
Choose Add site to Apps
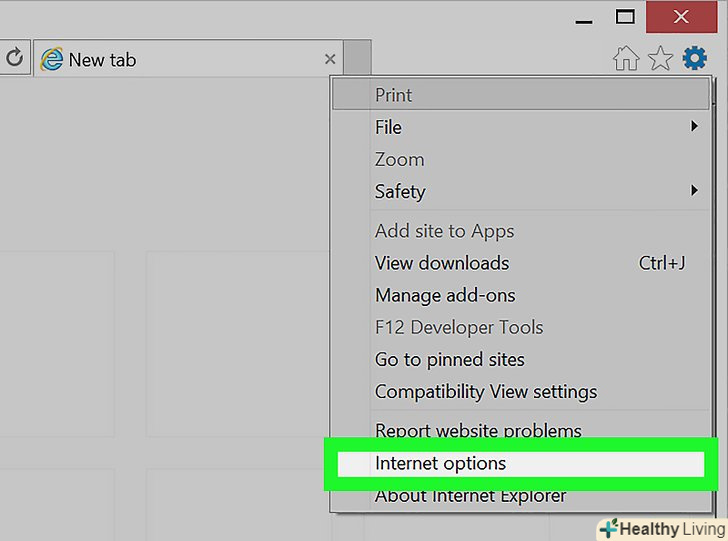coord(520,231)
